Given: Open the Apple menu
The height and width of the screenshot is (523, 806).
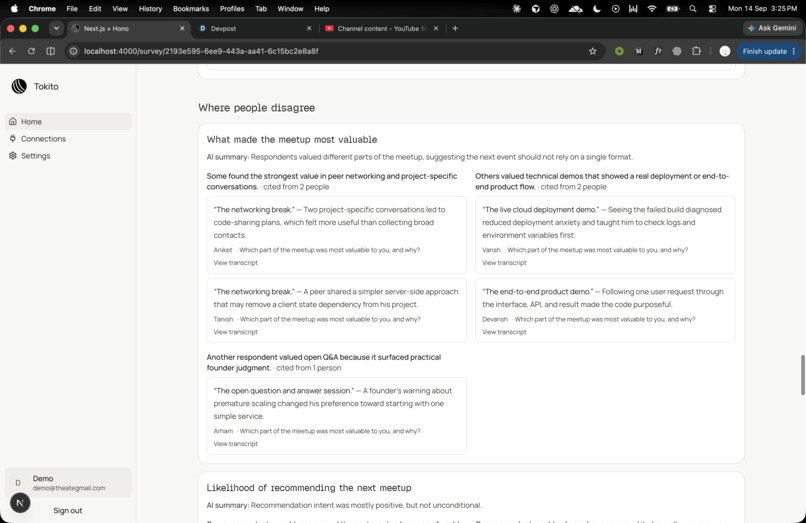Looking at the screenshot, I should [x=14, y=8].
